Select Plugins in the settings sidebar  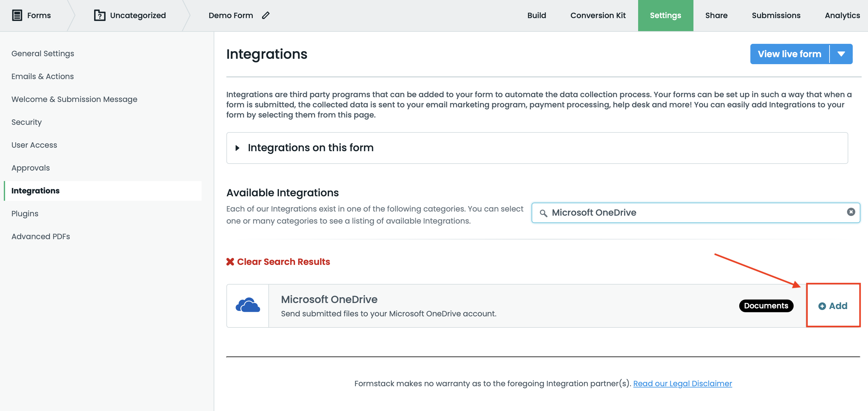[x=24, y=213]
